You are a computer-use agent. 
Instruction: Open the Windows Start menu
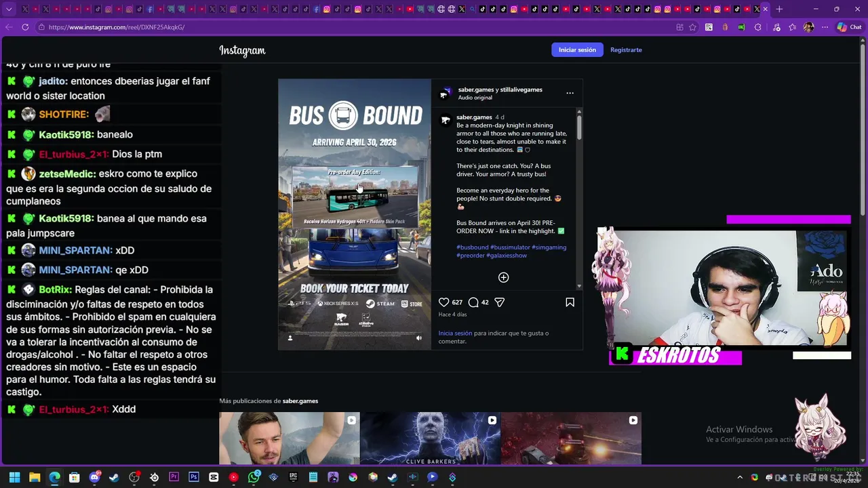tap(14, 477)
